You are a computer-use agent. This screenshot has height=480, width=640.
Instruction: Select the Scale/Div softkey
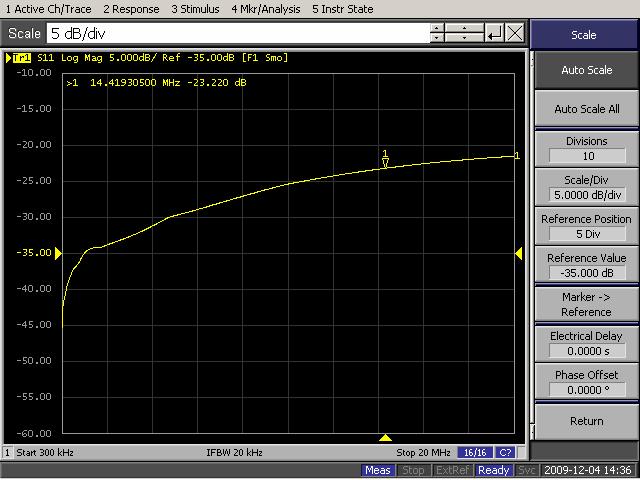(x=586, y=188)
